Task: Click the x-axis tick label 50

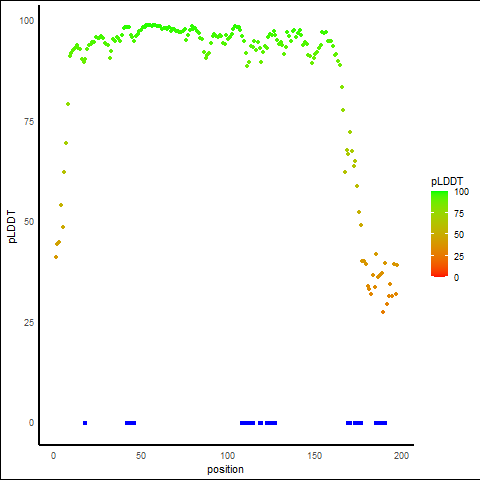Action: (x=141, y=455)
